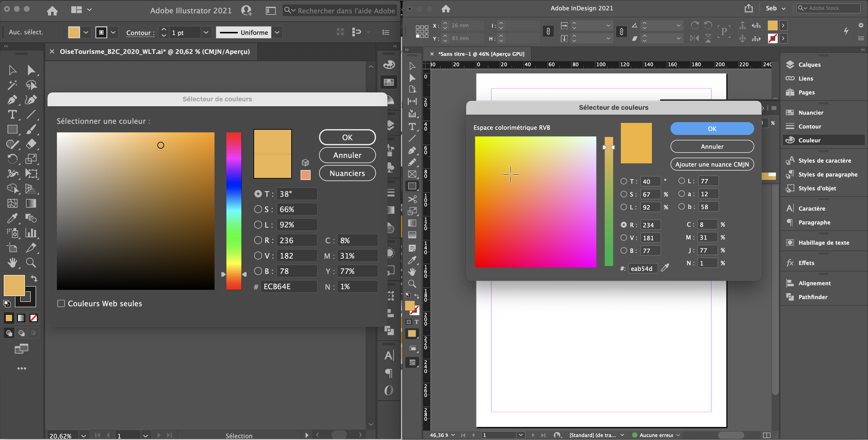
Task: Select the V radio button in InDesign picker
Action: tap(624, 238)
